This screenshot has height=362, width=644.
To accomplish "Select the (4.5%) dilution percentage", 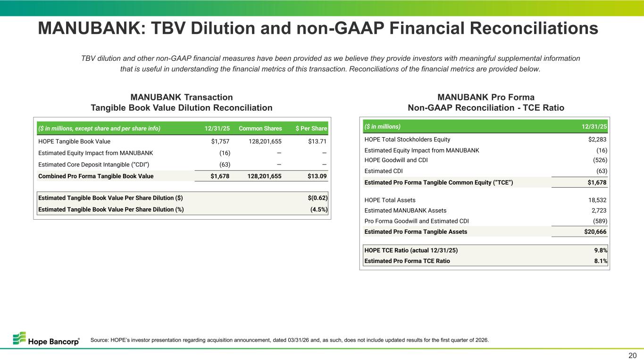I will 319,209.
